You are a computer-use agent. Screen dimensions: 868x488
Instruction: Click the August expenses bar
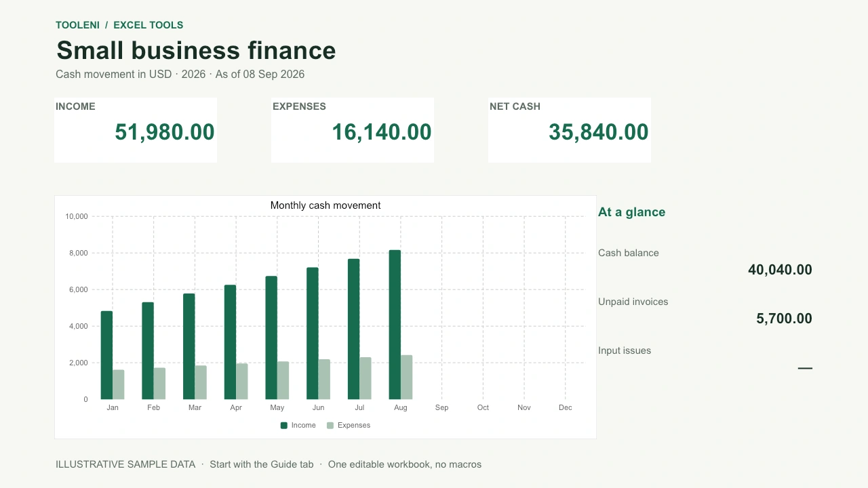pyautogui.click(x=406, y=377)
